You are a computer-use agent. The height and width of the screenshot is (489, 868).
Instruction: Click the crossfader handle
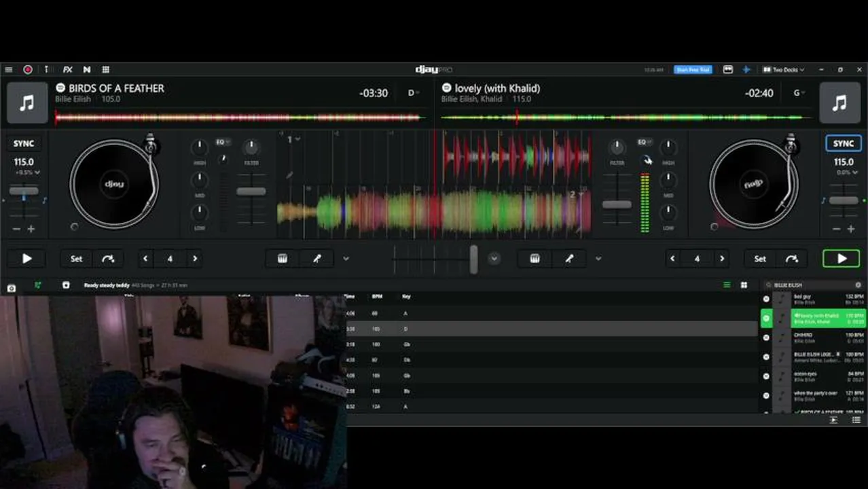click(x=473, y=259)
